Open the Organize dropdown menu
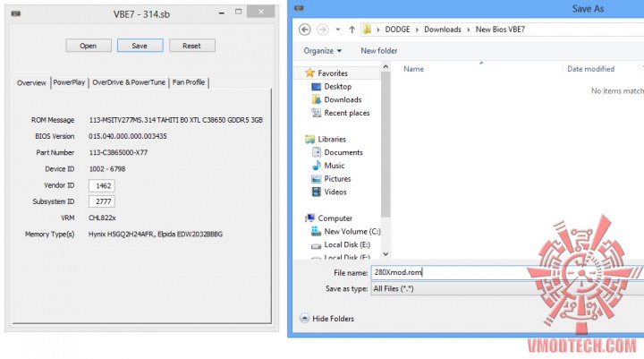This screenshot has height=359, width=644. pyautogui.click(x=322, y=51)
